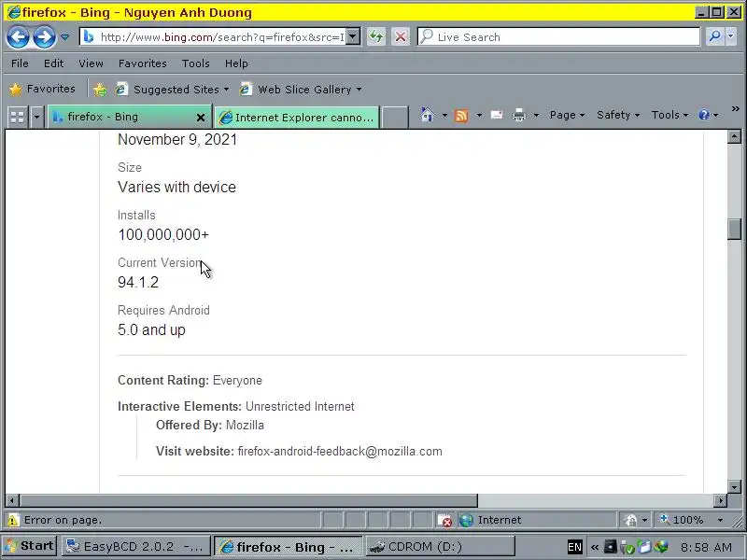
Task: Click the horizontal scrollbar thumb
Action: [248, 500]
